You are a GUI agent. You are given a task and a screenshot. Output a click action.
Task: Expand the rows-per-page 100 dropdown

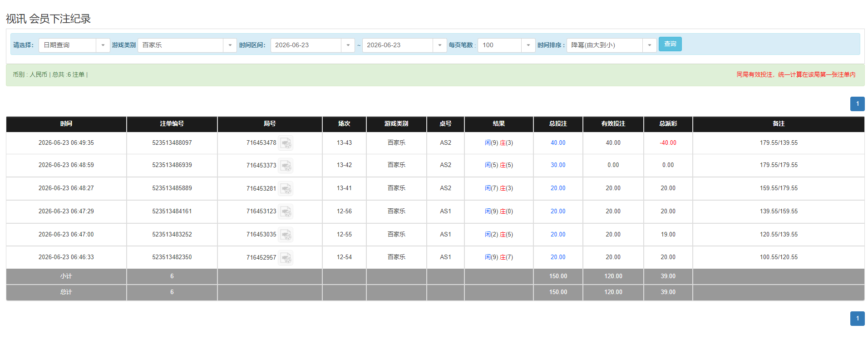528,45
